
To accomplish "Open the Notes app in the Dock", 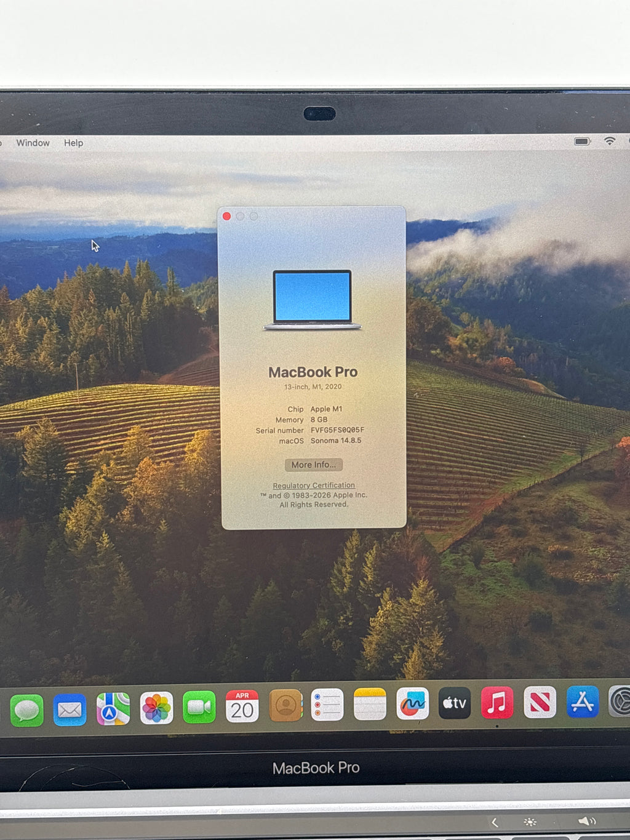I will coord(370,704).
